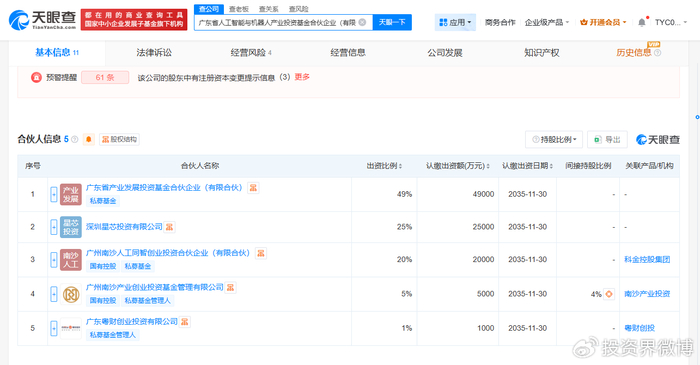
Task: Expand row 4 南沙产业创业投资 with the plus toggle
Action: pyautogui.click(x=54, y=294)
